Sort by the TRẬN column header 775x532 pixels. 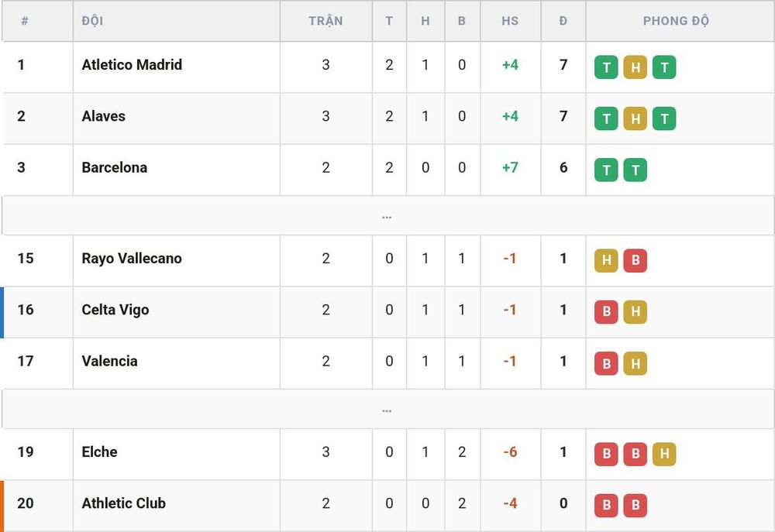point(325,21)
